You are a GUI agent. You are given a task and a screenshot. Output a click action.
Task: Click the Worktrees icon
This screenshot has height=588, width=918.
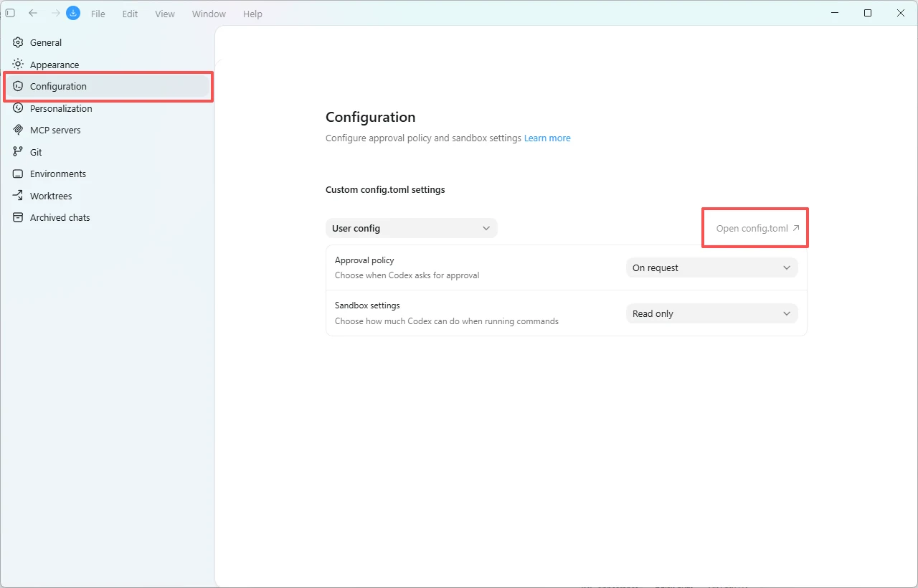[18, 196]
